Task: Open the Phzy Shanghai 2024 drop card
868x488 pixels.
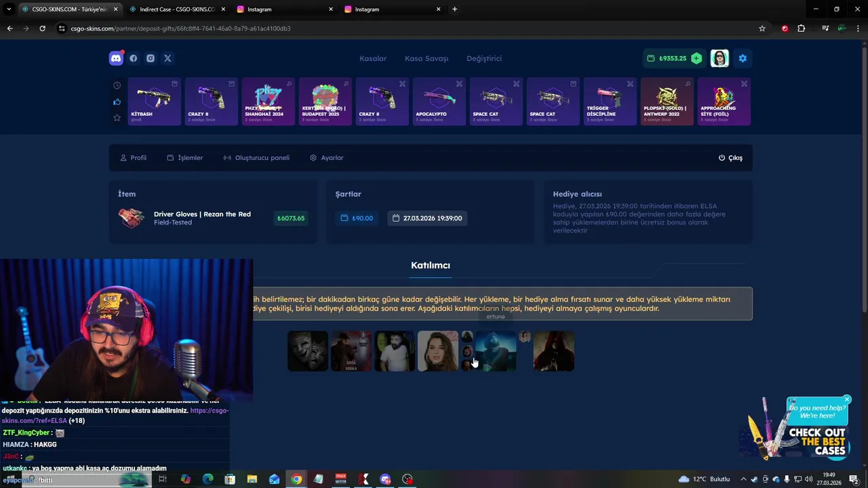Action: click(269, 102)
